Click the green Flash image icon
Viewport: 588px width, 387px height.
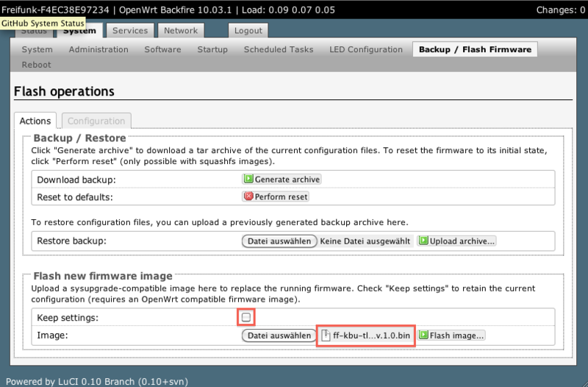click(423, 335)
